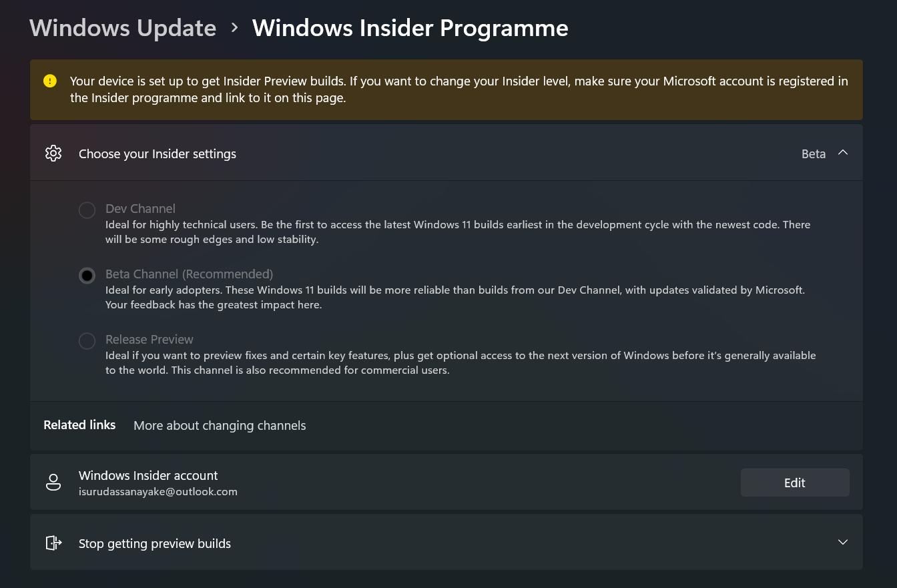897x588 pixels.
Task: Click the Dev Channel label text
Action: click(140, 209)
